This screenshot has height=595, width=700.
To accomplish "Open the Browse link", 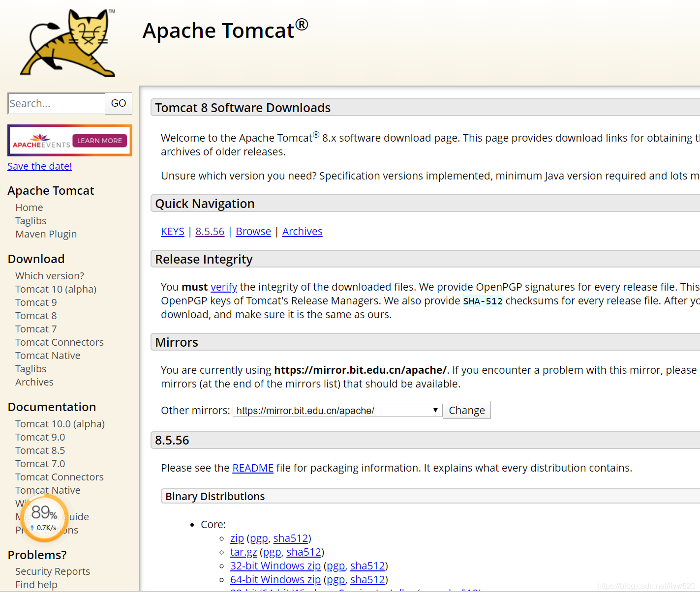I will (253, 231).
